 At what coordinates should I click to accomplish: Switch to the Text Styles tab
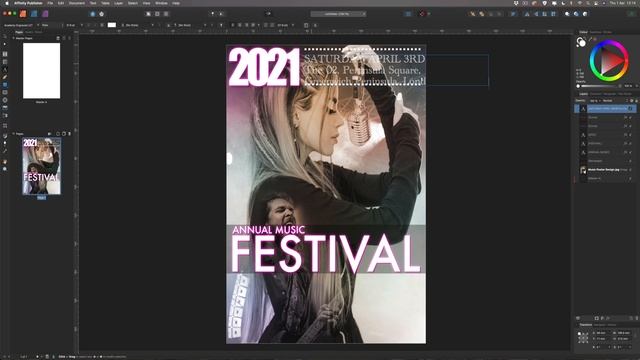click(x=625, y=94)
